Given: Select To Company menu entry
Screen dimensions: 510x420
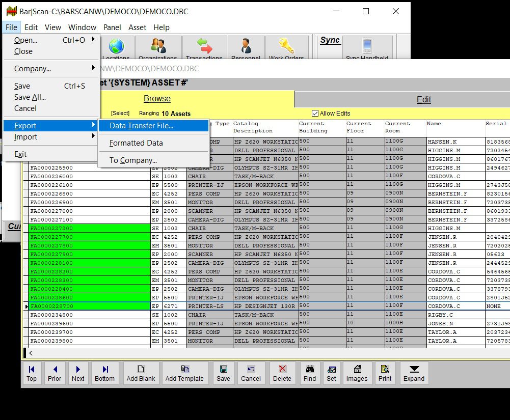Looking at the screenshot, I should pyautogui.click(x=153, y=160).
